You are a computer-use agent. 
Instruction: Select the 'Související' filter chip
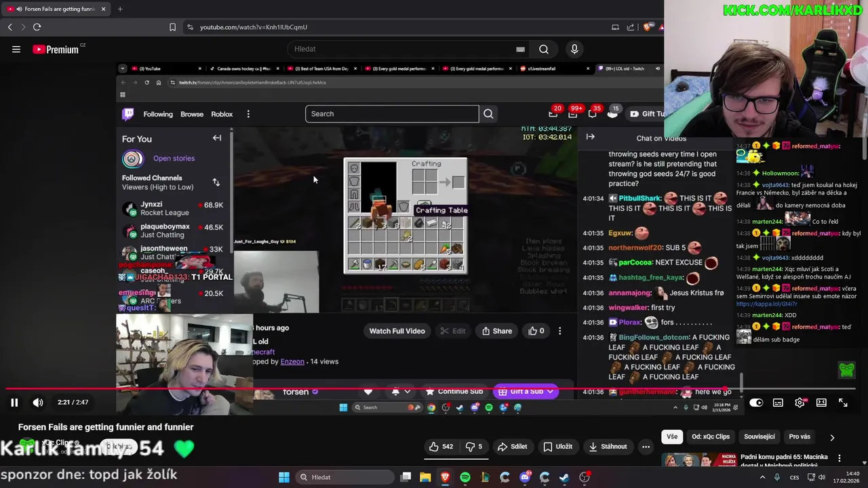point(759,437)
